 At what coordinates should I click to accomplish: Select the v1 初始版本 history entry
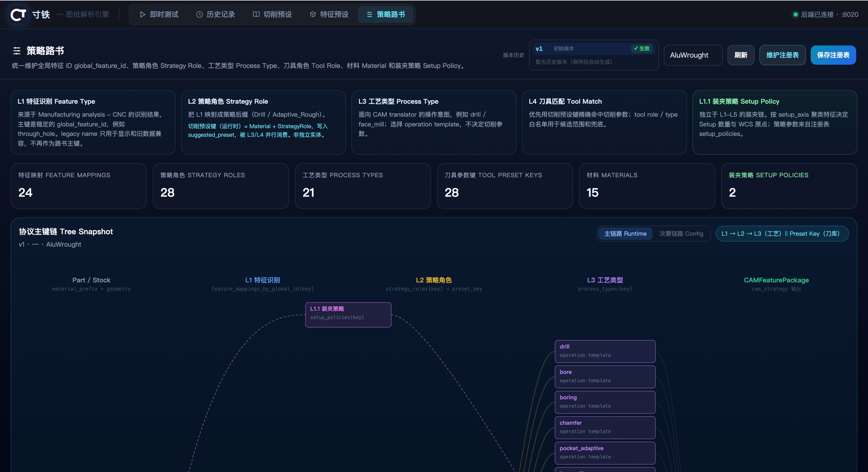(594, 48)
